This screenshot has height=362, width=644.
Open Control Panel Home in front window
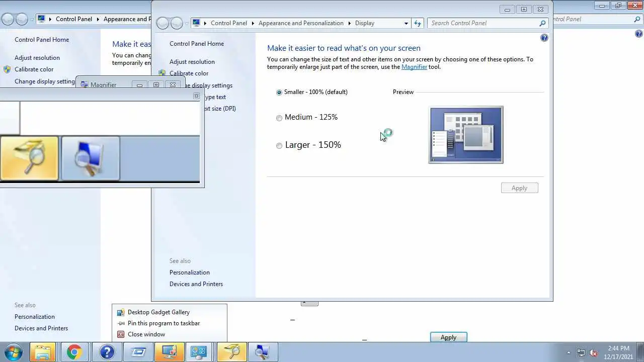pos(197,44)
